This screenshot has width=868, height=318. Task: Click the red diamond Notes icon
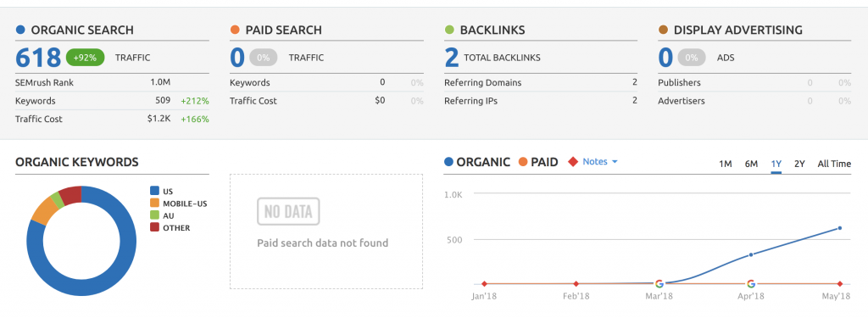[573, 162]
